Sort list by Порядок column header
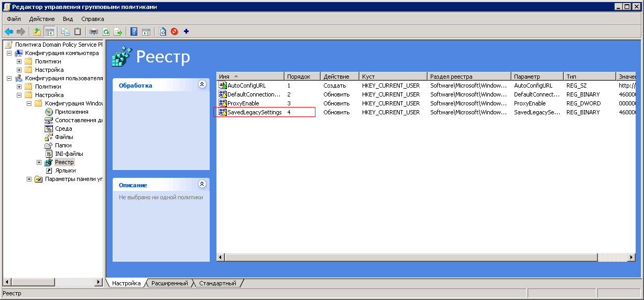This screenshot has height=300, width=644. pyautogui.click(x=303, y=77)
